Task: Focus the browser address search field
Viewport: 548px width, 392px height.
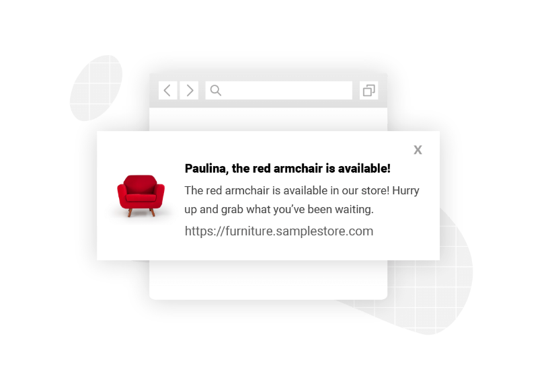Action: coord(278,91)
